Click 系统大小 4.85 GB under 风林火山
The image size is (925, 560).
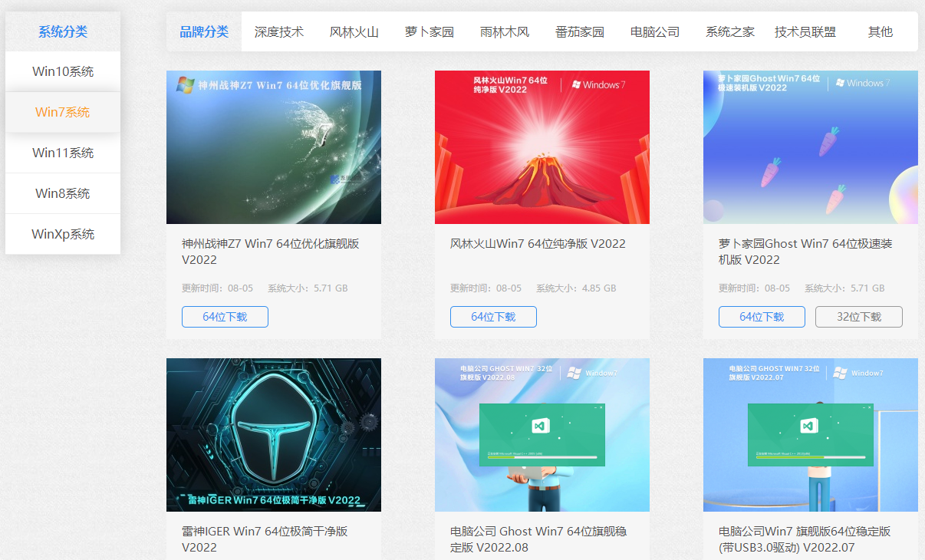576,288
